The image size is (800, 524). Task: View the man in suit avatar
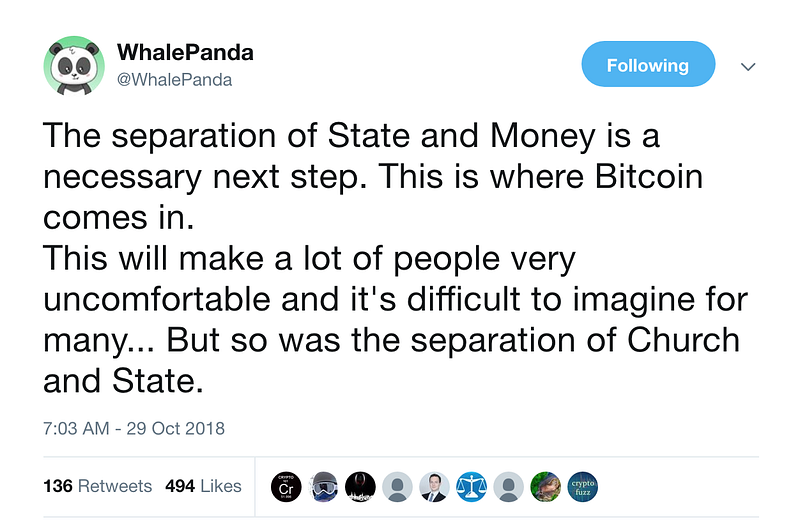[434, 487]
